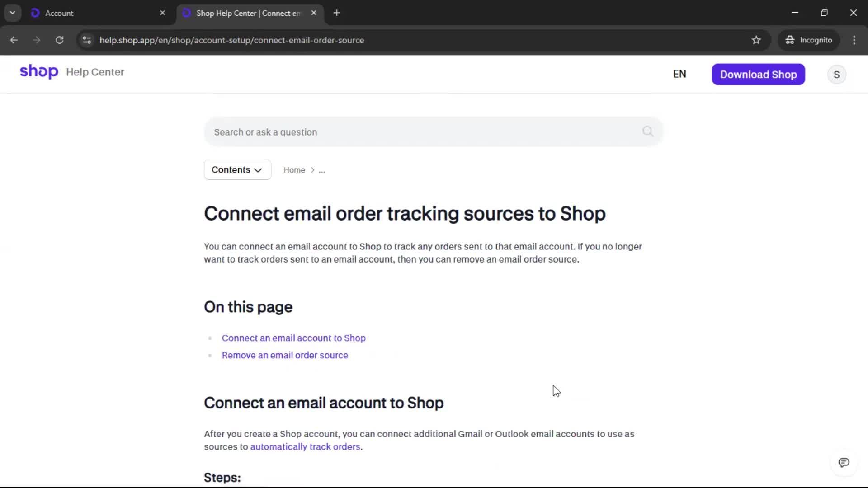This screenshot has width=868, height=488.
Task: Expand the tab search dropdown arrow
Action: click(x=13, y=13)
